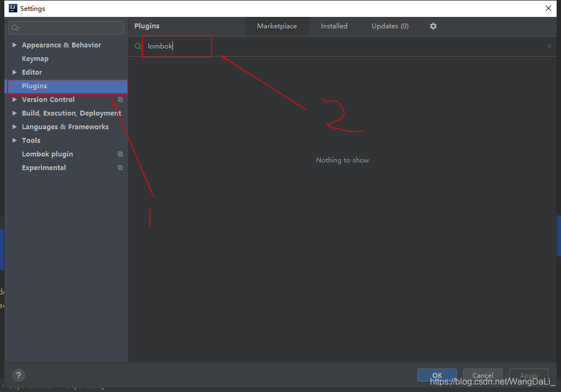
Task: Select Build, Execution, Deployment label
Action: pyautogui.click(x=71, y=113)
